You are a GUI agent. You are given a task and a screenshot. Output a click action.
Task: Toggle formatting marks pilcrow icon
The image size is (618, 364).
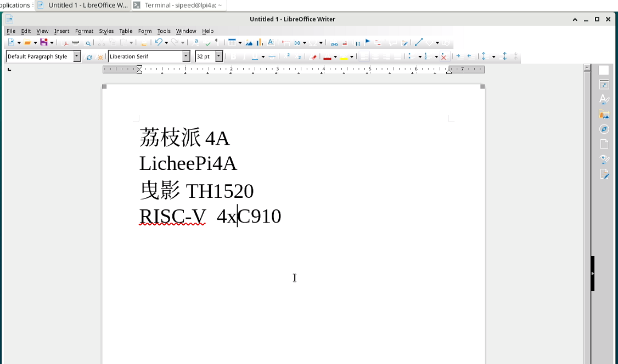(217, 42)
